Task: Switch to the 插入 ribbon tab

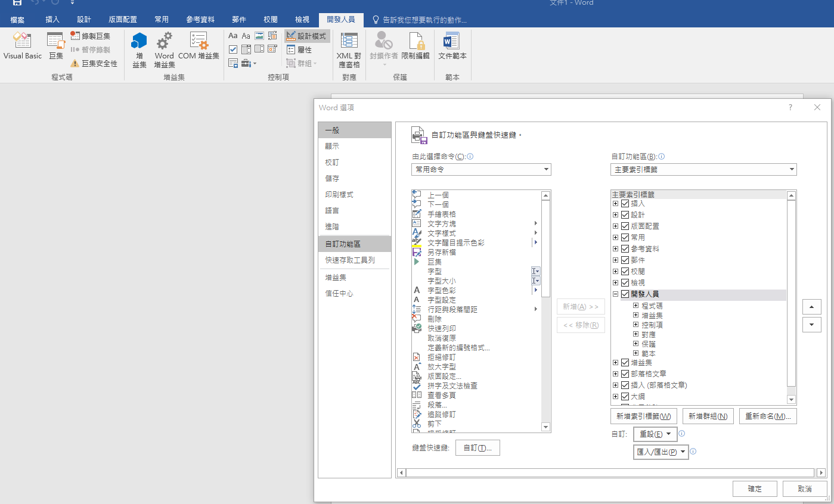Action: click(52, 20)
